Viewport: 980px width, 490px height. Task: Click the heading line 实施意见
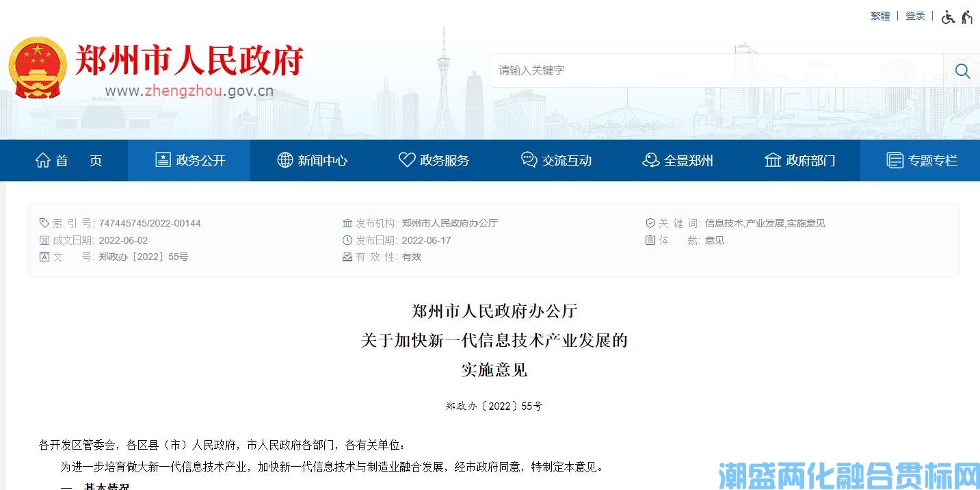click(x=494, y=370)
